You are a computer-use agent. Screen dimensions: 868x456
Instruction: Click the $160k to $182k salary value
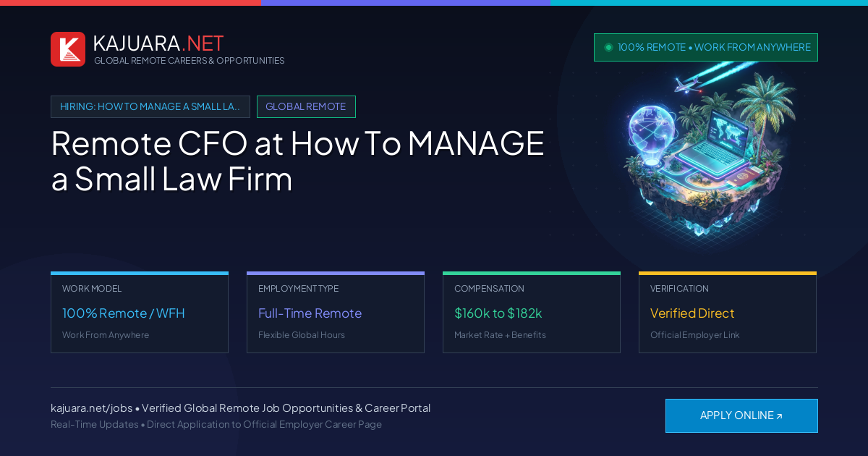[x=498, y=313]
